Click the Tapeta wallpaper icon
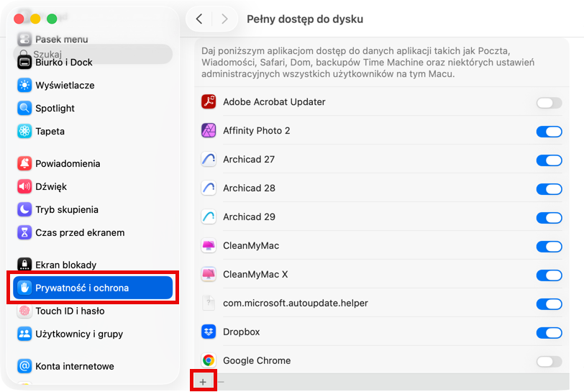 point(24,132)
